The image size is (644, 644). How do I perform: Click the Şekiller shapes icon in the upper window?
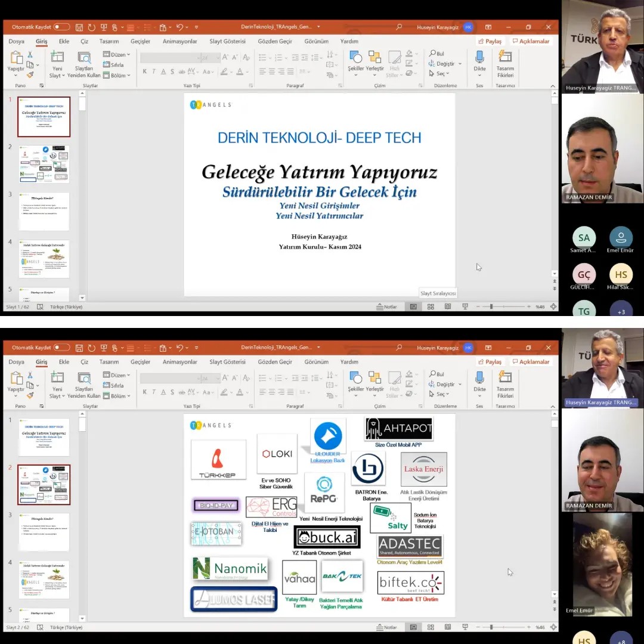355,57
